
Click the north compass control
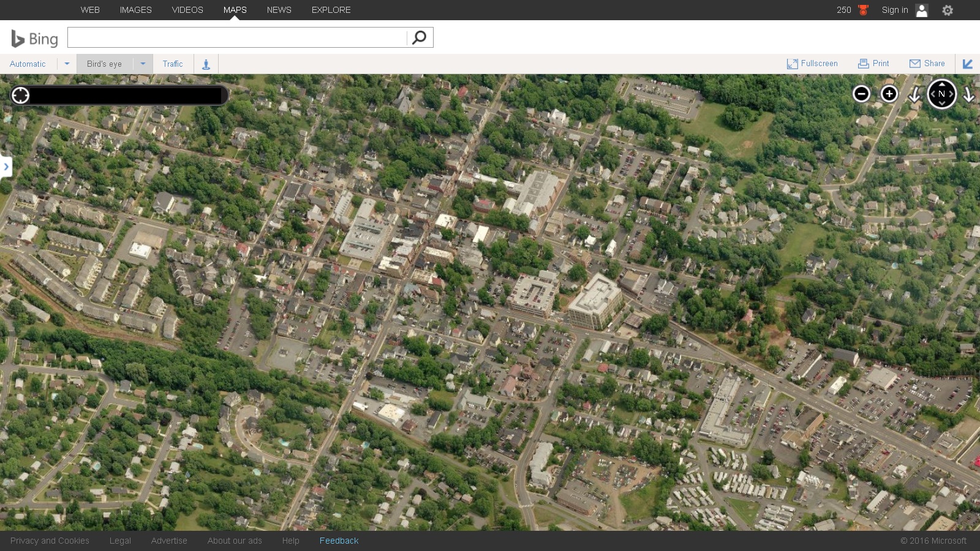click(942, 94)
